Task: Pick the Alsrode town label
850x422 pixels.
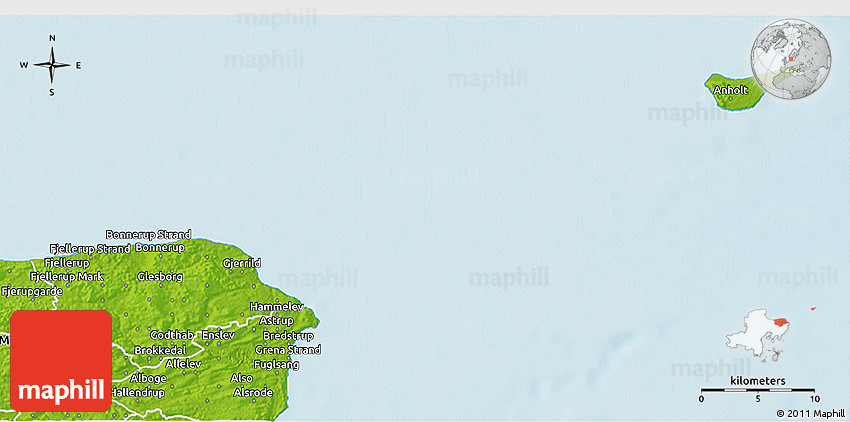Action: tap(251, 392)
